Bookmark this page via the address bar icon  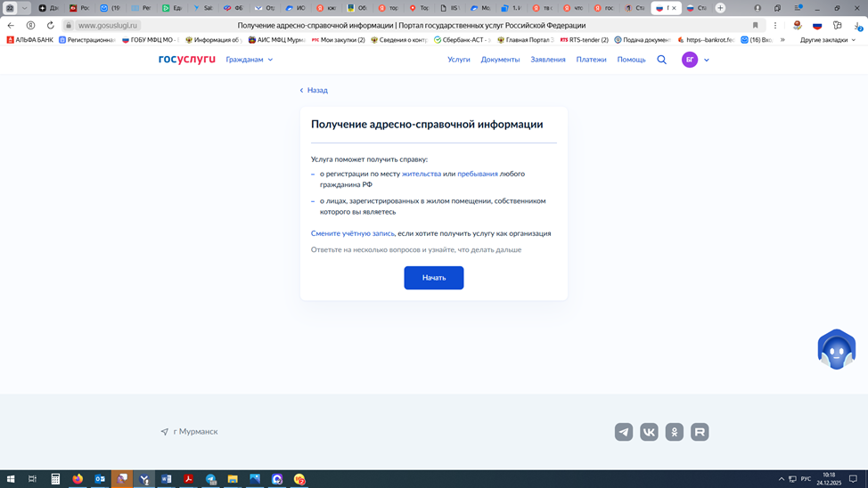tap(755, 26)
